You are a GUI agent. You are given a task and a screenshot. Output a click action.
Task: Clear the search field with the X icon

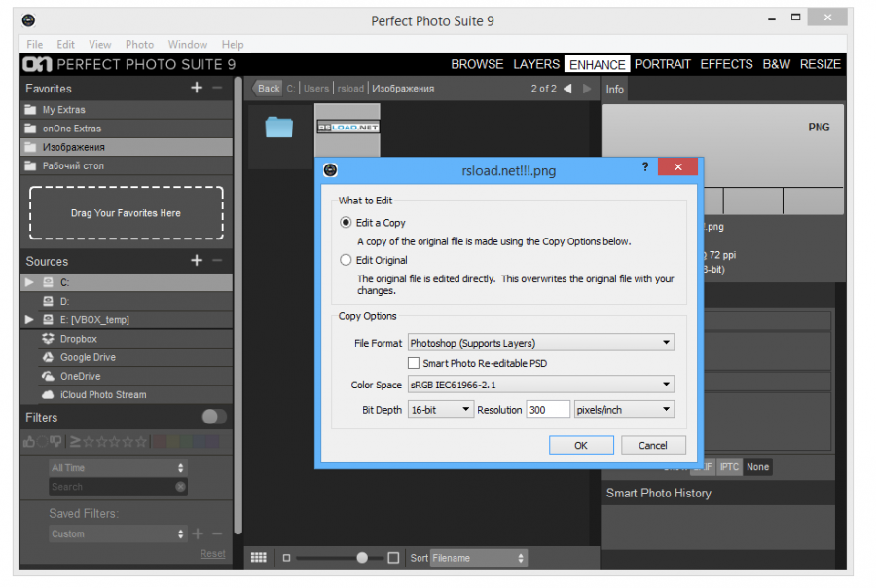[x=180, y=487]
